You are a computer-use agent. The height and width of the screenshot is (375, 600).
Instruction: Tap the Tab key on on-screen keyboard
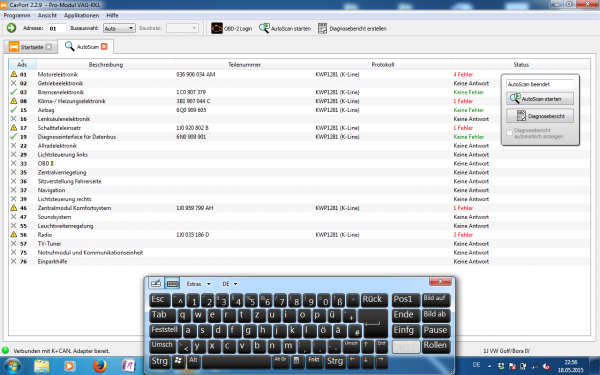162,315
